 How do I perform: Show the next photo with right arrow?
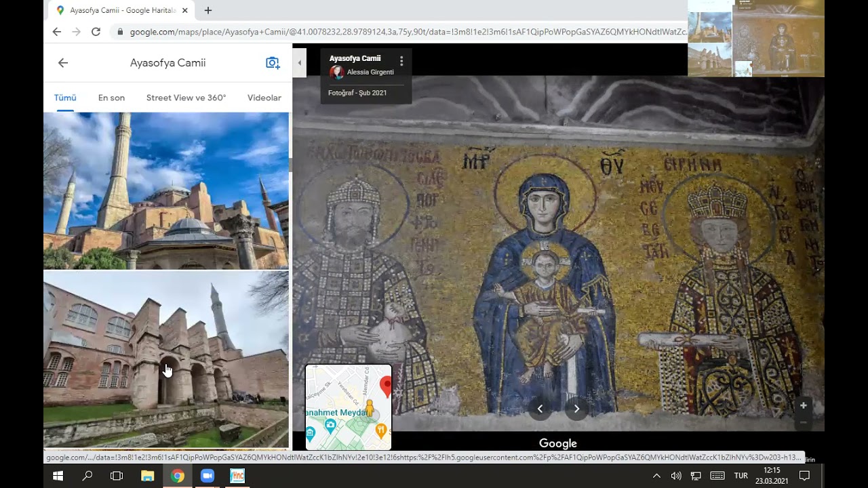(576, 409)
